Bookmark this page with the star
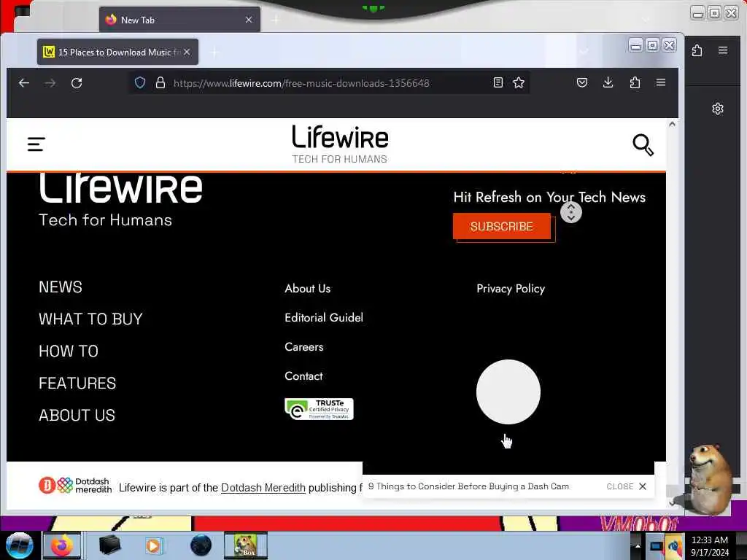Screen dimensions: 747x560 [x=519, y=83]
